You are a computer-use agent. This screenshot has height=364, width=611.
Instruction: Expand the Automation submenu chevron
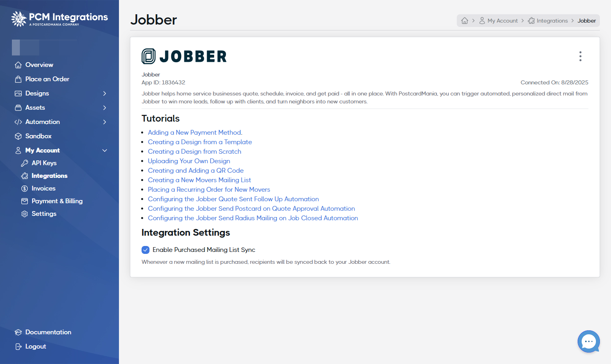(105, 122)
